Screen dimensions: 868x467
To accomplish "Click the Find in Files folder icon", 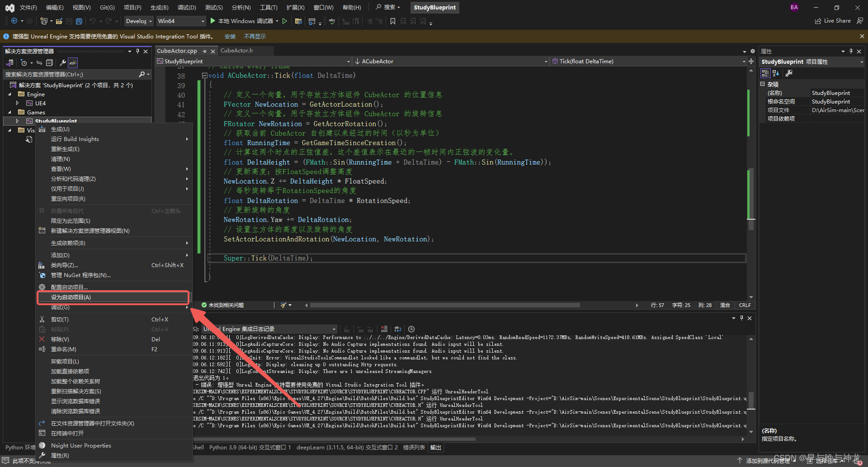I will (298, 21).
